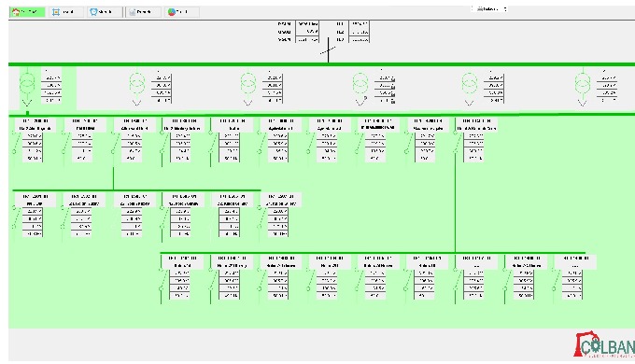The width and height of the screenshot is (635, 364).
Task: Open the alarms view with the clock icon
Action: 105,12
